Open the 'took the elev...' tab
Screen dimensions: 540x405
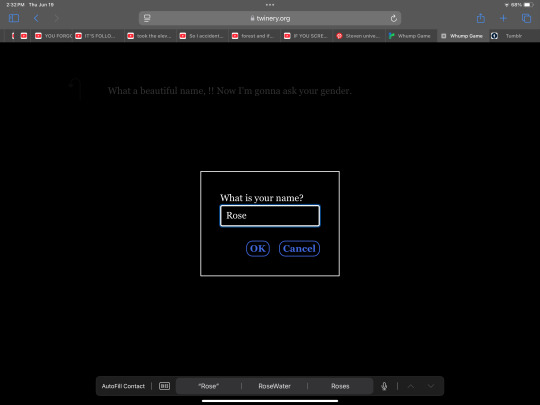150,36
